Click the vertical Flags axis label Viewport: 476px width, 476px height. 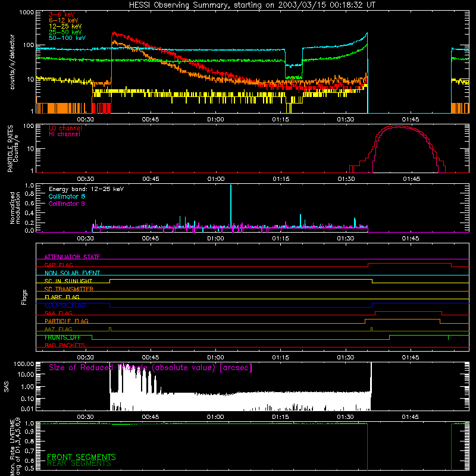(24, 297)
